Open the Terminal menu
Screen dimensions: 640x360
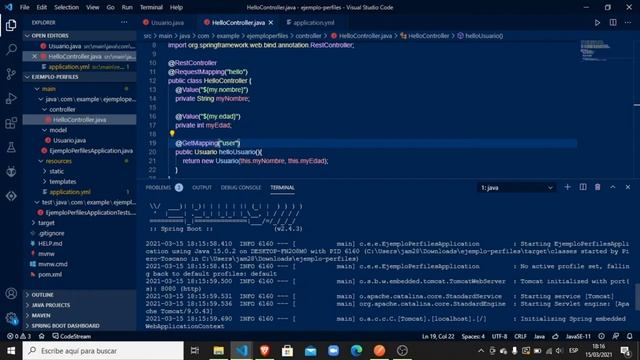(x=151, y=7)
